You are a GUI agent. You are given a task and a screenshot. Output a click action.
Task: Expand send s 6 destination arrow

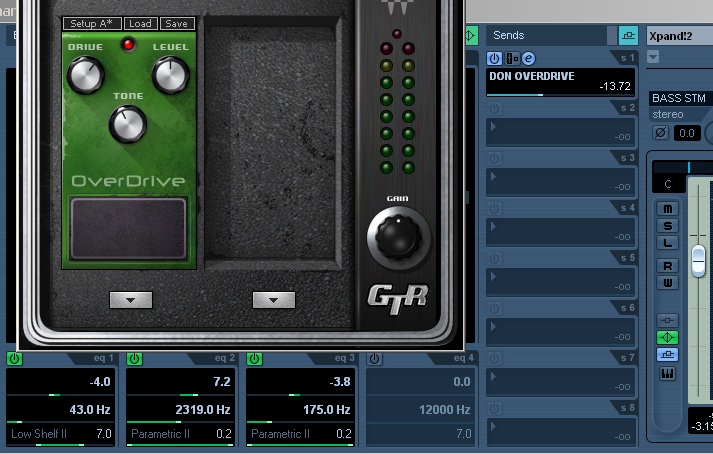pos(493,327)
